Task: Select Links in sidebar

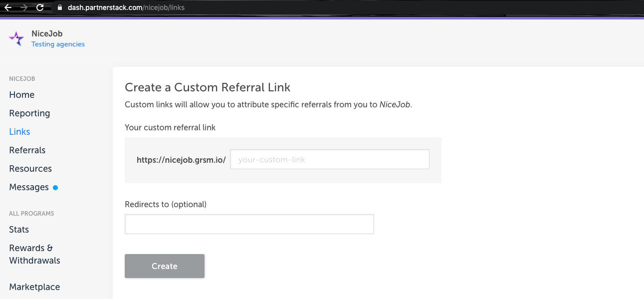Action: click(x=19, y=132)
